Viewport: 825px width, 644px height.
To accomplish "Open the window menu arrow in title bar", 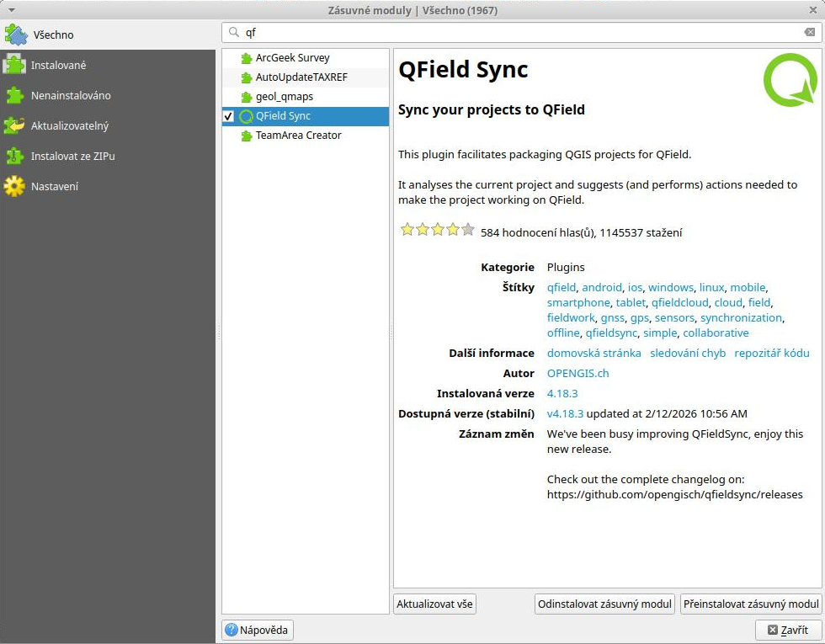I will 11,10.
